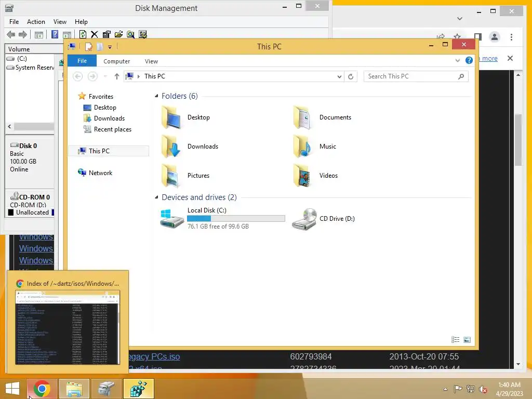This screenshot has width=532, height=399.
Task: Select Favorites in navigation pane
Action: [x=101, y=96]
